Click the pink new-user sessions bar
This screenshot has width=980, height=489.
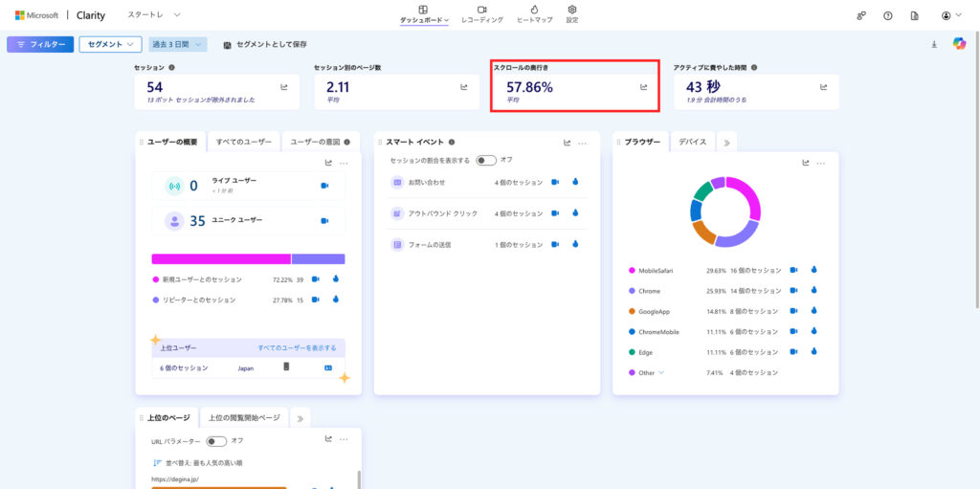click(220, 258)
